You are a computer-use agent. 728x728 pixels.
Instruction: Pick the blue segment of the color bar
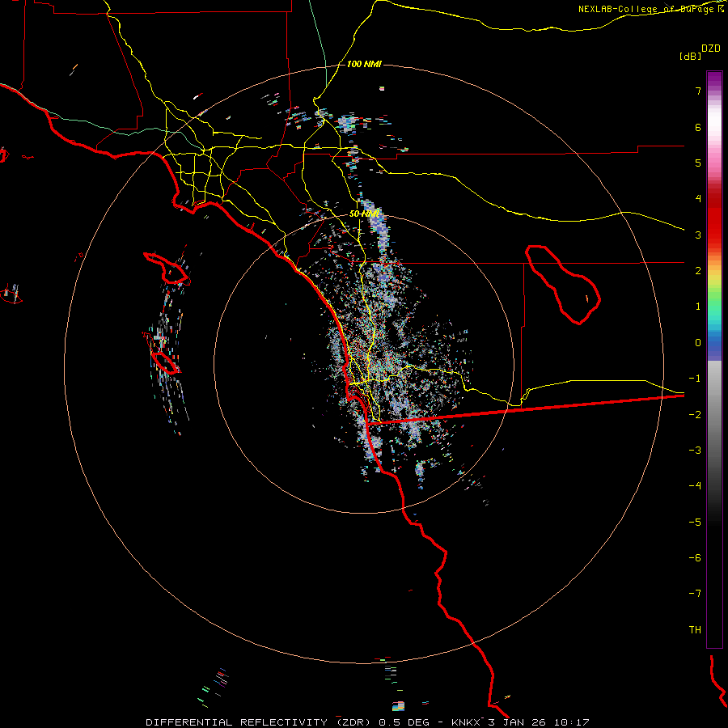point(714,346)
